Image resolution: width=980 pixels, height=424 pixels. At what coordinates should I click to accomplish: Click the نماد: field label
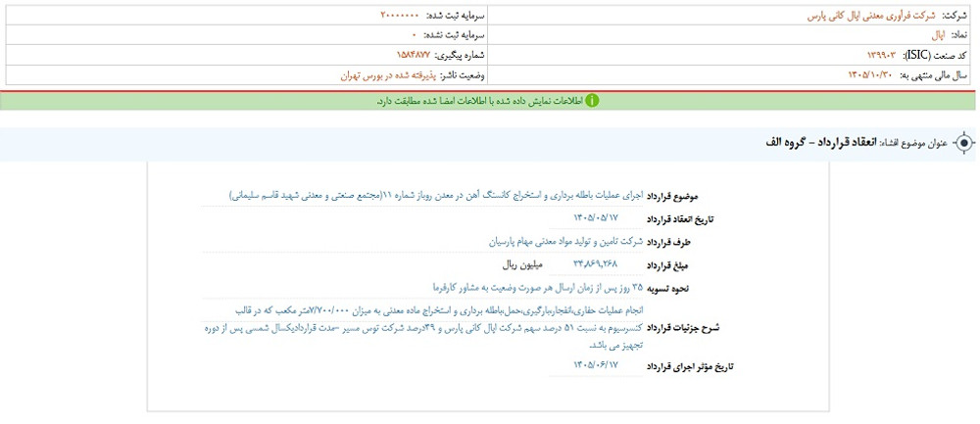click(960, 35)
